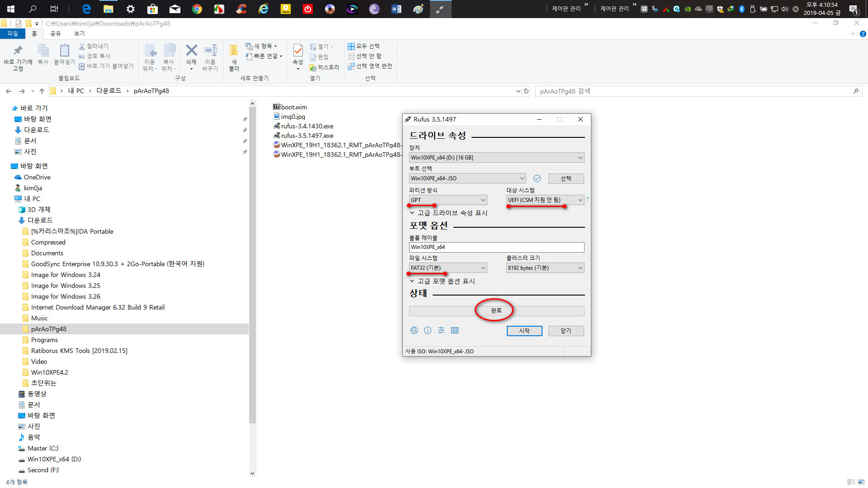Open the 부트 선택 Win10XPE_x64-.ISO dropdown
This screenshot has height=488, width=868.
467,178
